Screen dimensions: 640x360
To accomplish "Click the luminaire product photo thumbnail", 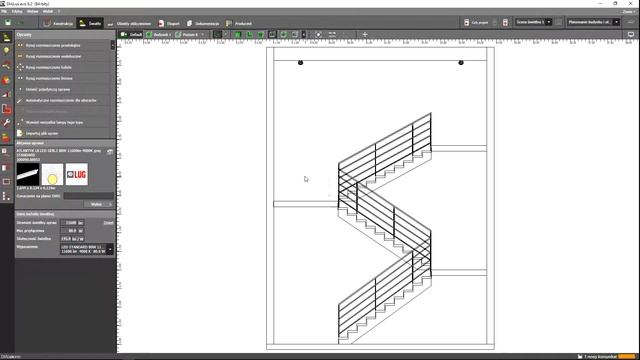I will coord(28,174).
